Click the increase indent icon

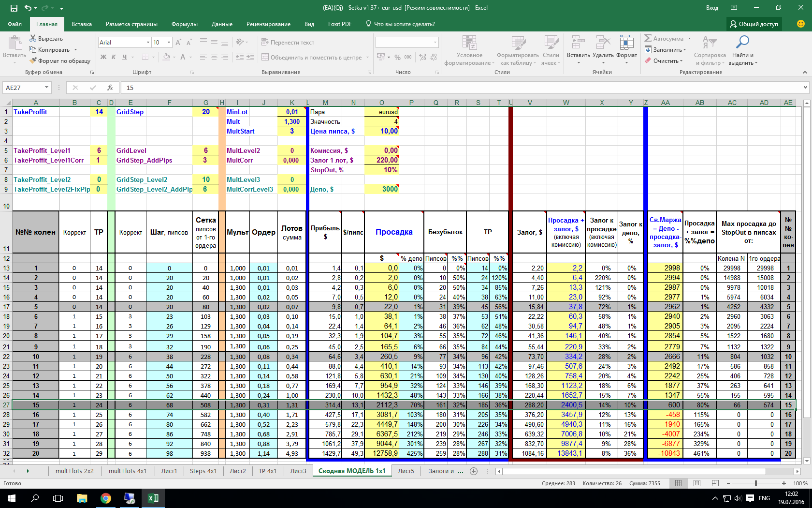[250, 57]
